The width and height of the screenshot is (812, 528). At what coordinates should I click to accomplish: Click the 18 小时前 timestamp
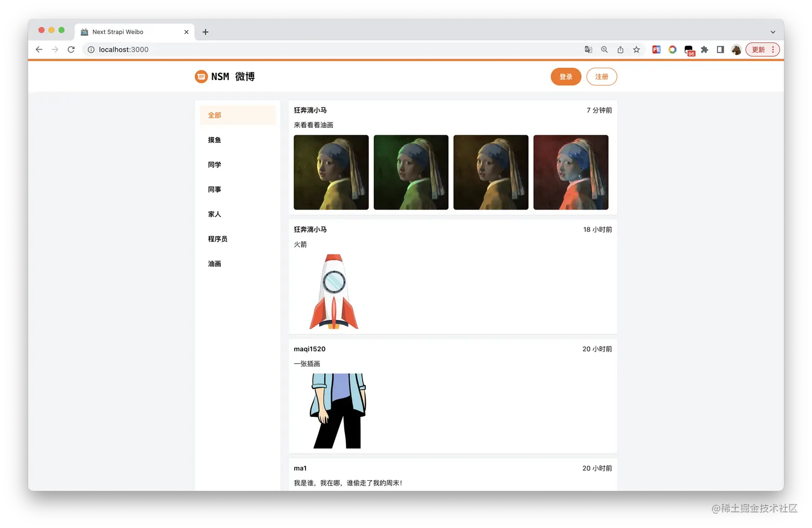(598, 229)
